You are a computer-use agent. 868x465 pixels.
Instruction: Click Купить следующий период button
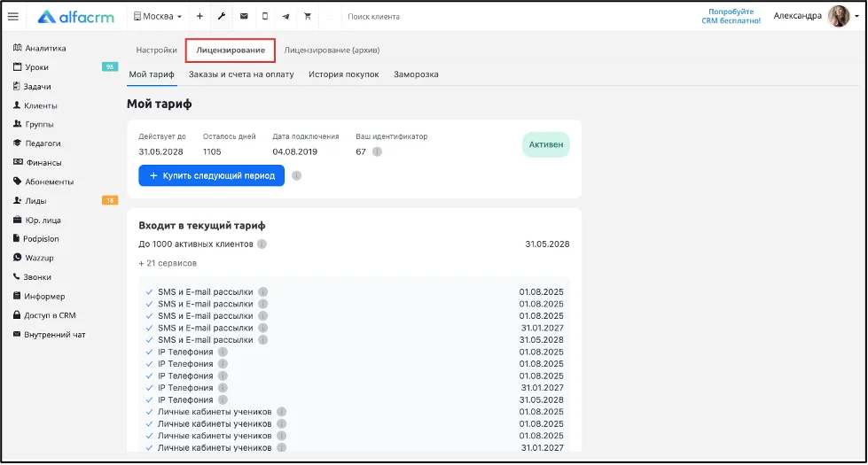[x=212, y=175]
